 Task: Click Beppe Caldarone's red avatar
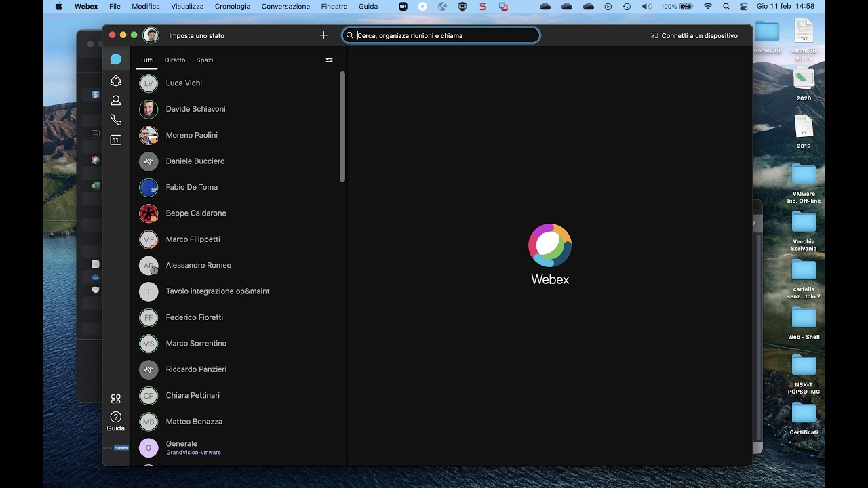(x=149, y=213)
